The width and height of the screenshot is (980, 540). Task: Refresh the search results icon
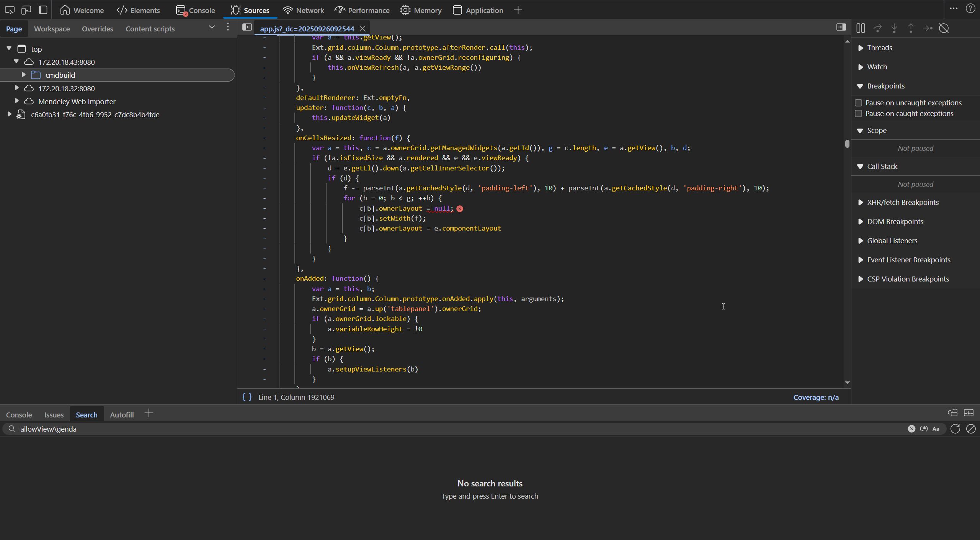tap(955, 429)
